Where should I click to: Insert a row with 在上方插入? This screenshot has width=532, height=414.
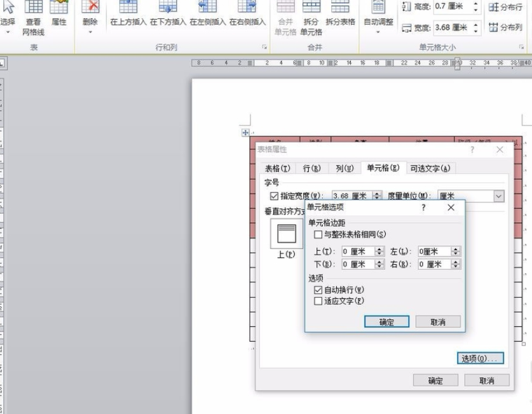[x=128, y=13]
